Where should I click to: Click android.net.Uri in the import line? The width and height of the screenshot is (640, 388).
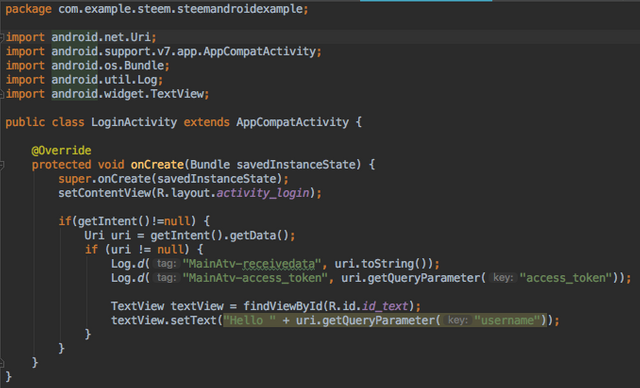click(x=101, y=38)
